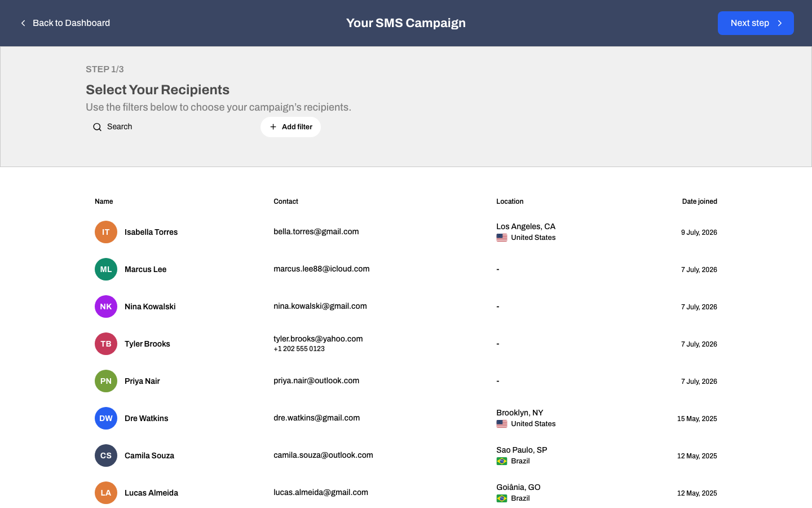This screenshot has height=508, width=812.
Task: Click email camila.souza@outlook.com
Action: 323,455
